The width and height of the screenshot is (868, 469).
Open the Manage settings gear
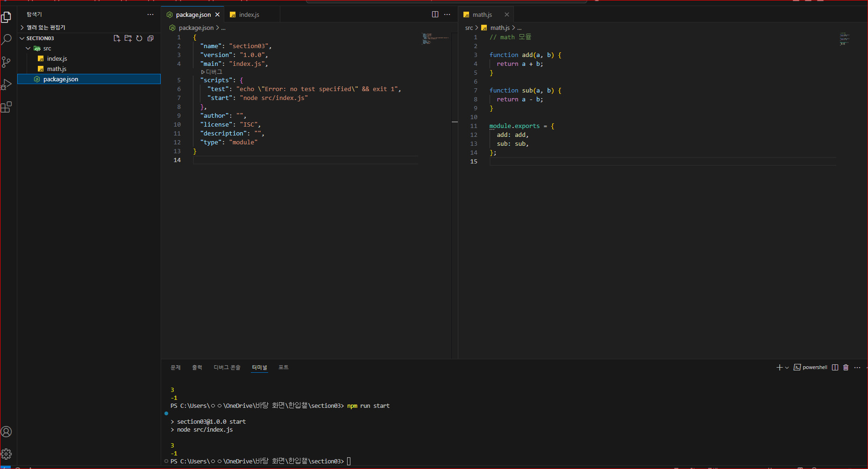(x=7, y=454)
